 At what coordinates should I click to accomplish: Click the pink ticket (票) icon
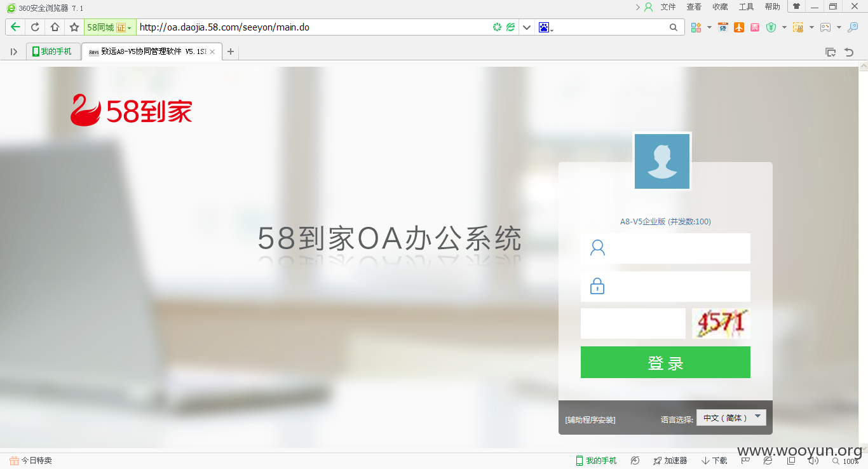[x=754, y=27]
